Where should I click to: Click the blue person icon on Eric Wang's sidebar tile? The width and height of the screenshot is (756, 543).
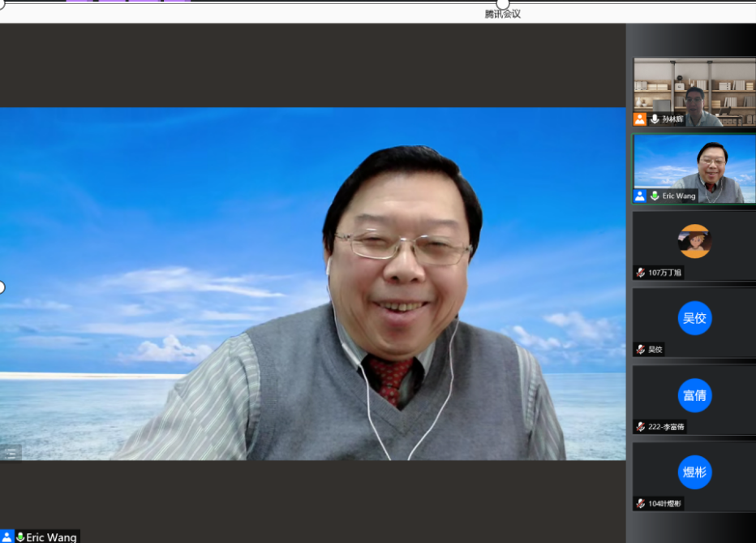(640, 196)
